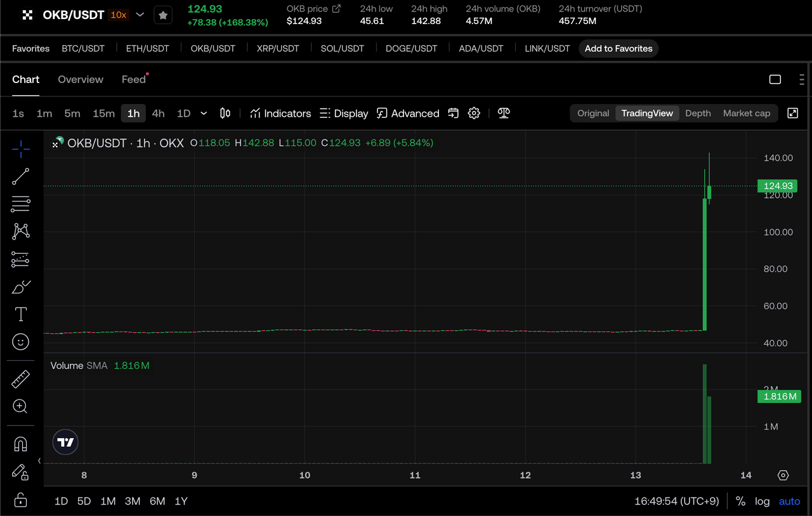Select the 1h timeframe
This screenshot has height=516, width=812.
click(133, 113)
